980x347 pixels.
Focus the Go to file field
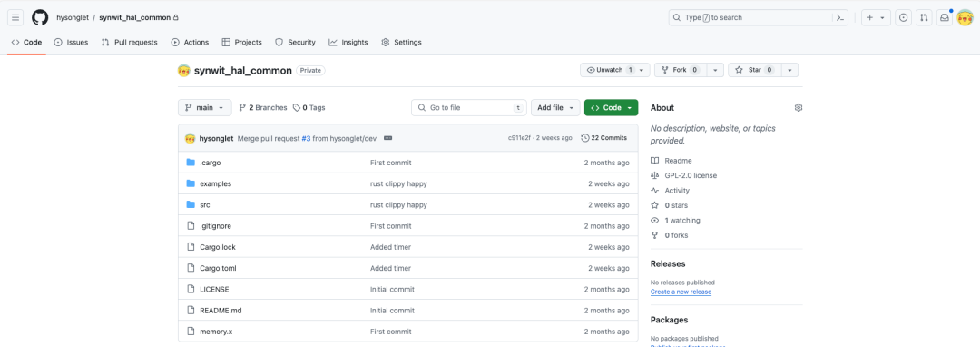click(469, 107)
